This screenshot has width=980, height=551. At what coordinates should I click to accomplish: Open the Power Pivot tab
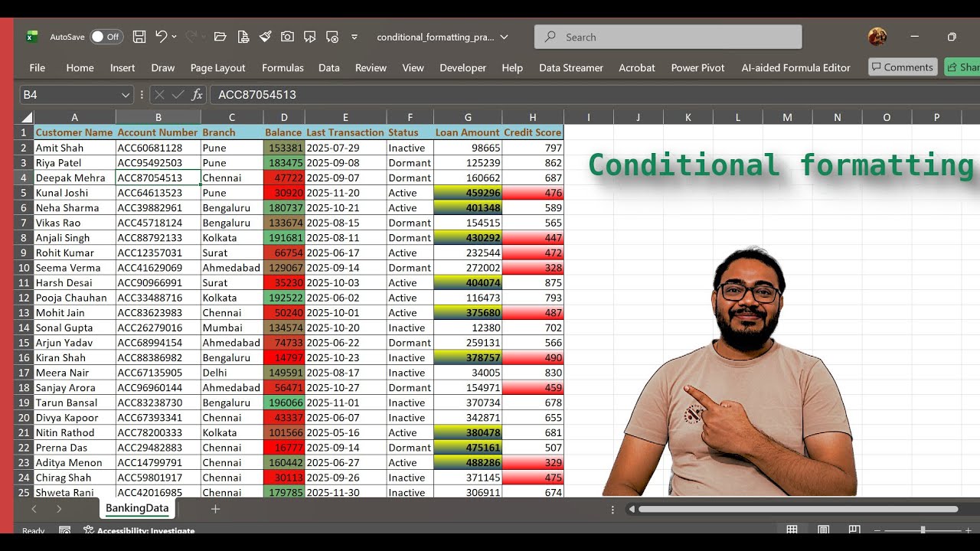point(697,67)
